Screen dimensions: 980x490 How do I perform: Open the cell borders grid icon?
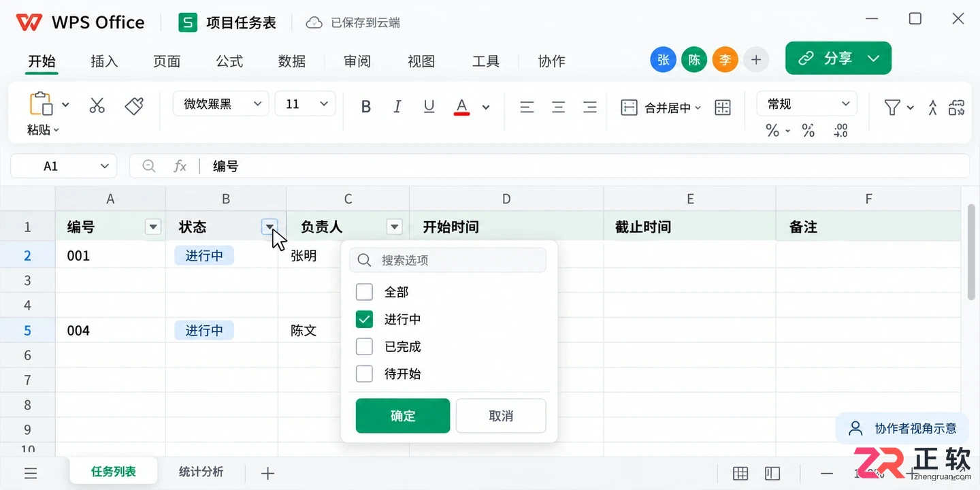[x=723, y=107]
